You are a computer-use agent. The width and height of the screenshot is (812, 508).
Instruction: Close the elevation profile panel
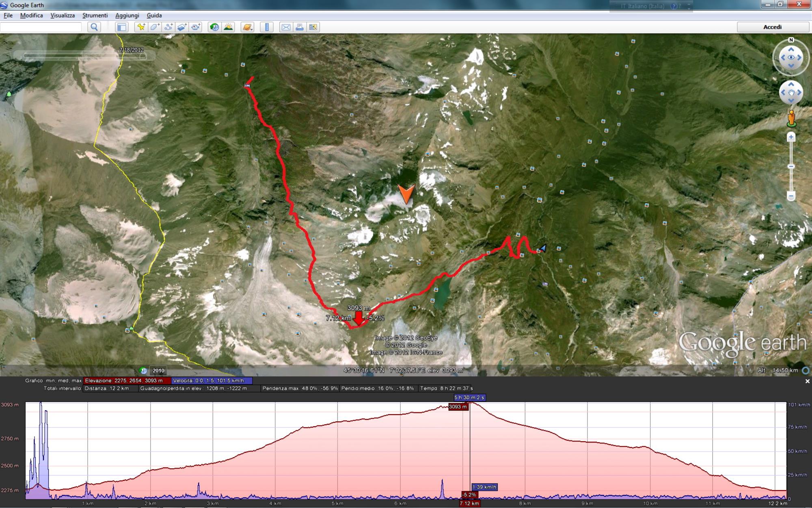(x=807, y=381)
